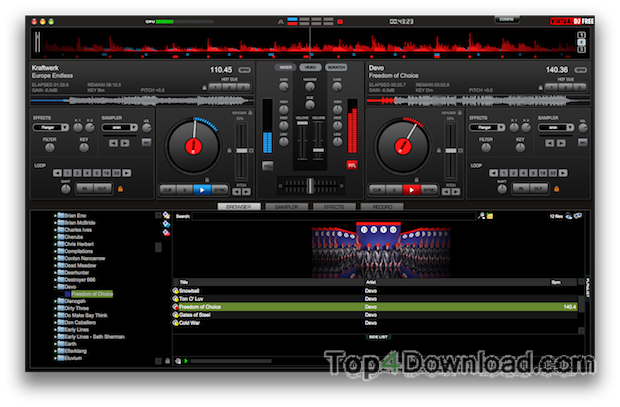Screen dimensions: 620x407
Task: Toggle the hot cue lock on left deck
Action: click(x=204, y=87)
